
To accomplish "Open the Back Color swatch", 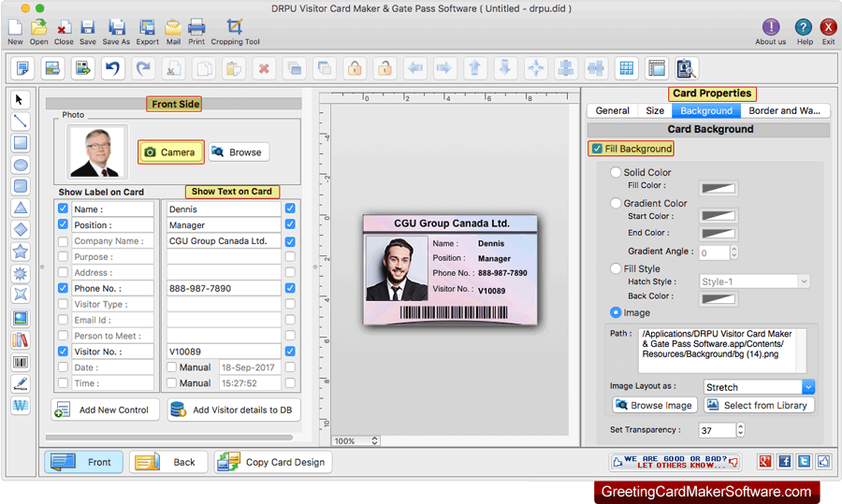I will (718, 299).
